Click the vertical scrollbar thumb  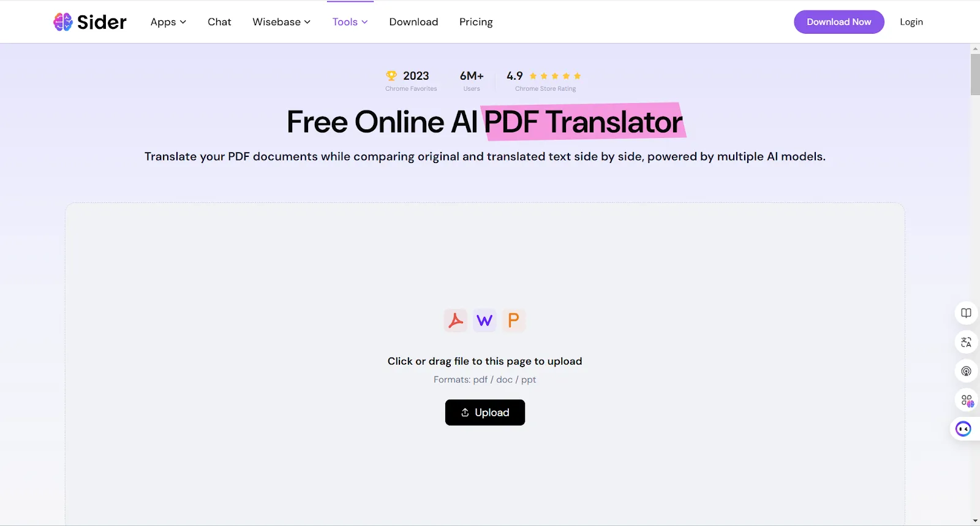coord(975,75)
